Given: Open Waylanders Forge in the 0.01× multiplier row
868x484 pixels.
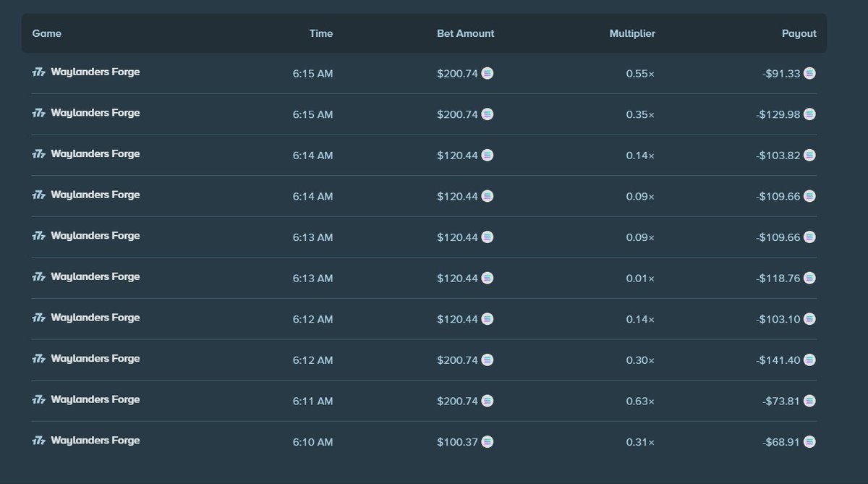Looking at the screenshot, I should (x=95, y=277).
